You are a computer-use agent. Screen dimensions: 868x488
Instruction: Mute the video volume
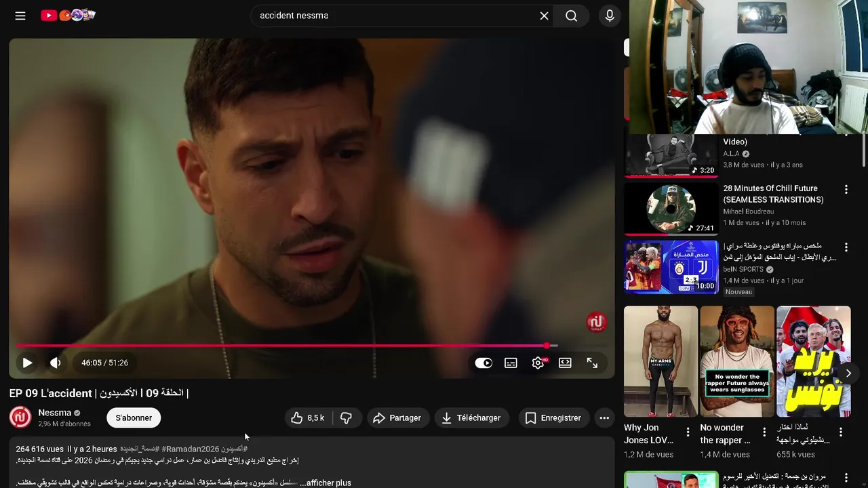click(x=56, y=363)
